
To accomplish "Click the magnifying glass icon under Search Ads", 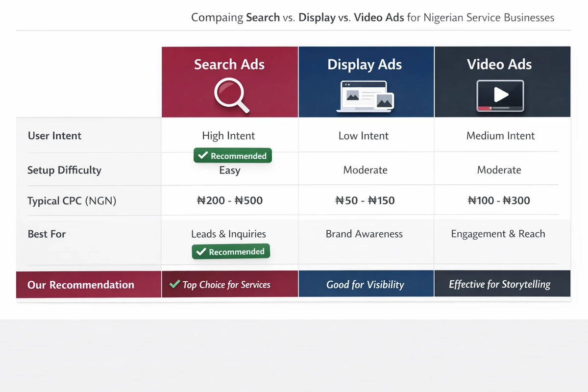I will (229, 96).
